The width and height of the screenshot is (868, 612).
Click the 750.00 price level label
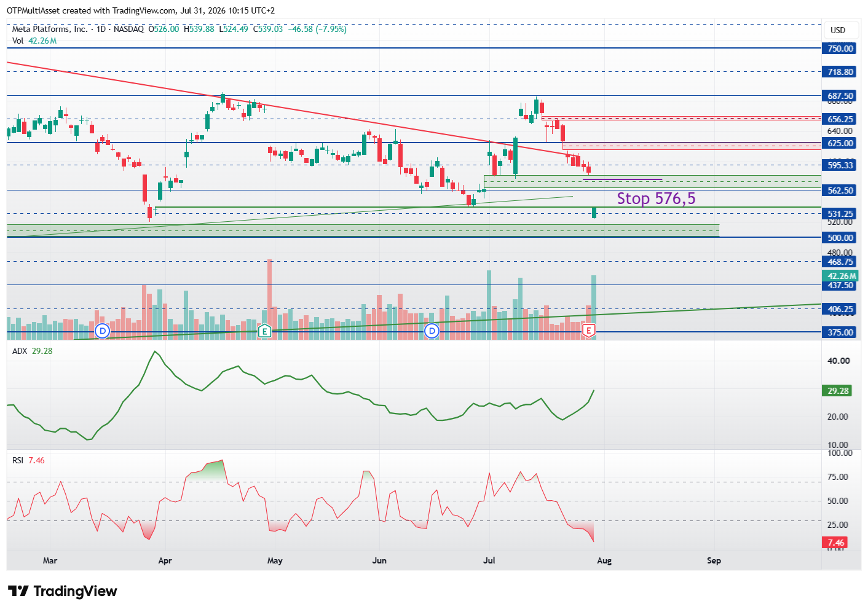pyautogui.click(x=839, y=49)
